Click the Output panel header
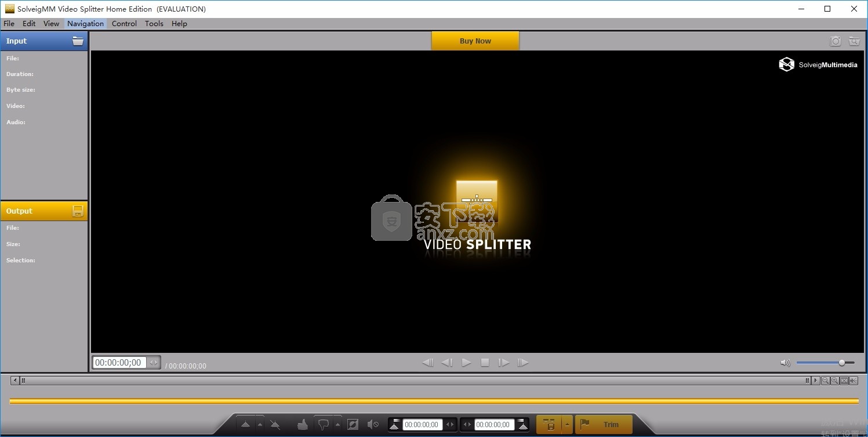This screenshot has height=437, width=868. coord(44,211)
